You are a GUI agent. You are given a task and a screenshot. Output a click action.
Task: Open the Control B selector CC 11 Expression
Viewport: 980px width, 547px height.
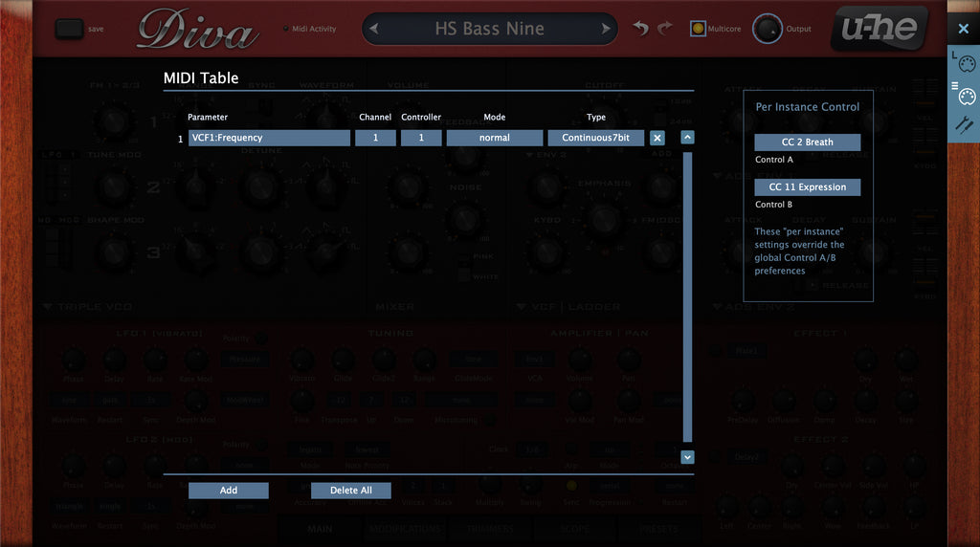pos(808,187)
